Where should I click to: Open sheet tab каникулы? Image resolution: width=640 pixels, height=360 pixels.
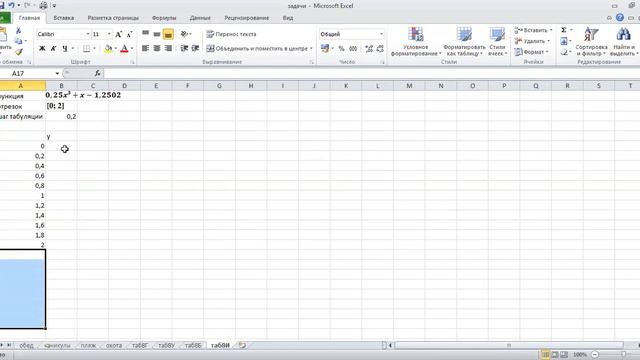[57, 345]
